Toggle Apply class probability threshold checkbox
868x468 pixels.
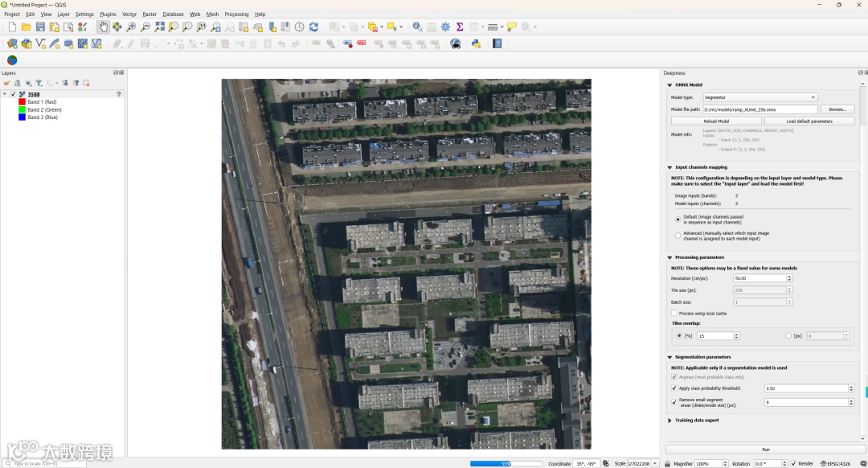(x=674, y=388)
